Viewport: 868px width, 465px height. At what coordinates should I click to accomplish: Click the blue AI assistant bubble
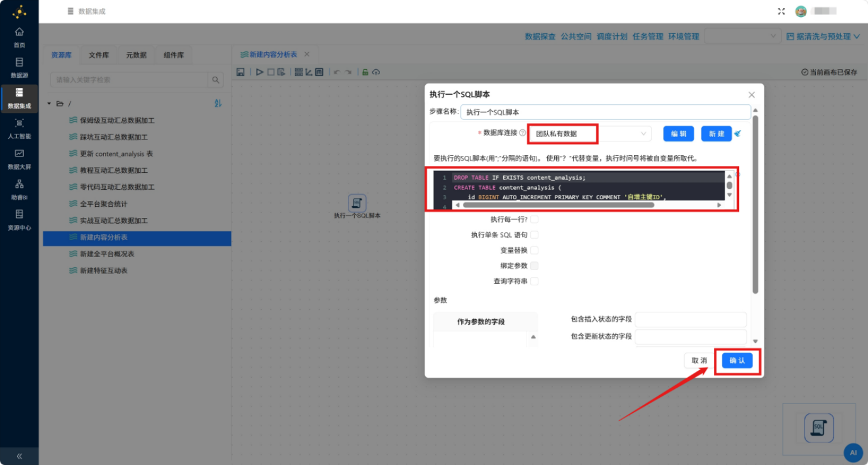click(853, 452)
